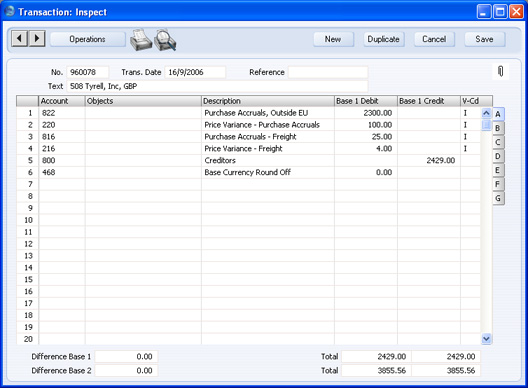The width and height of the screenshot is (528, 388).
Task: Click the Cancel button
Action: click(434, 39)
